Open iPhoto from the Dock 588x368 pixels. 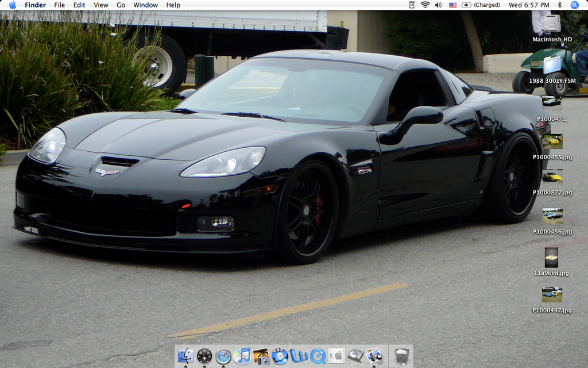pyautogui.click(x=261, y=356)
